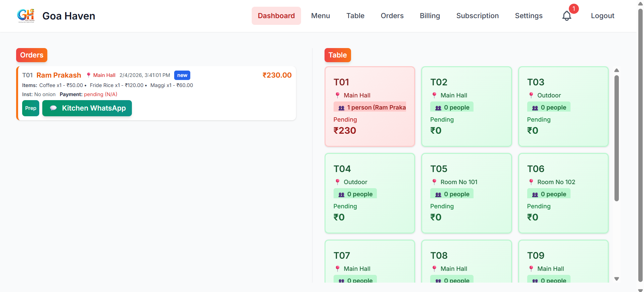The image size is (644, 292).
Task: Click the blue 'new' status badge
Action: point(182,75)
